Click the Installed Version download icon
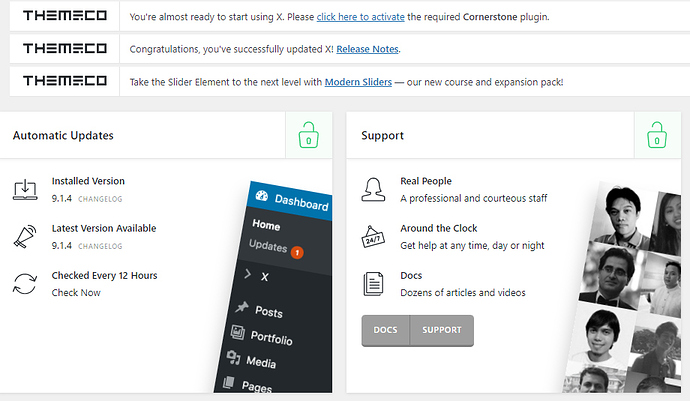This screenshot has width=690, height=401. 25,189
